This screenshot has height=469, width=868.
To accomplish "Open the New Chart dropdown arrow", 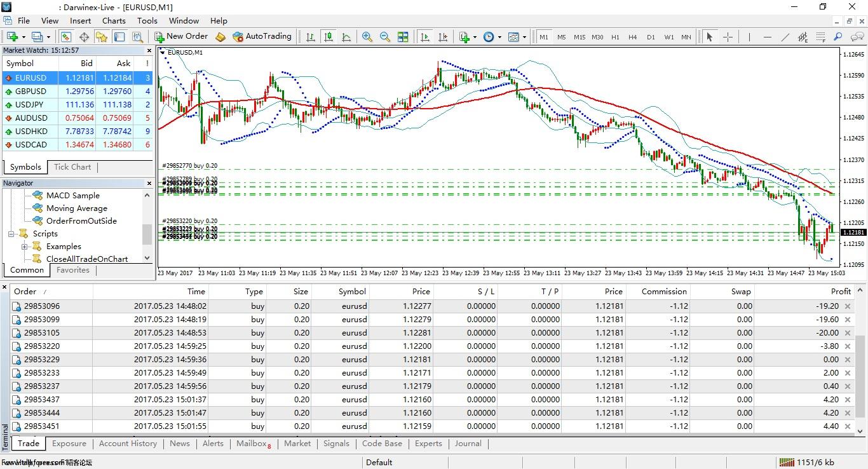I will coord(24,37).
